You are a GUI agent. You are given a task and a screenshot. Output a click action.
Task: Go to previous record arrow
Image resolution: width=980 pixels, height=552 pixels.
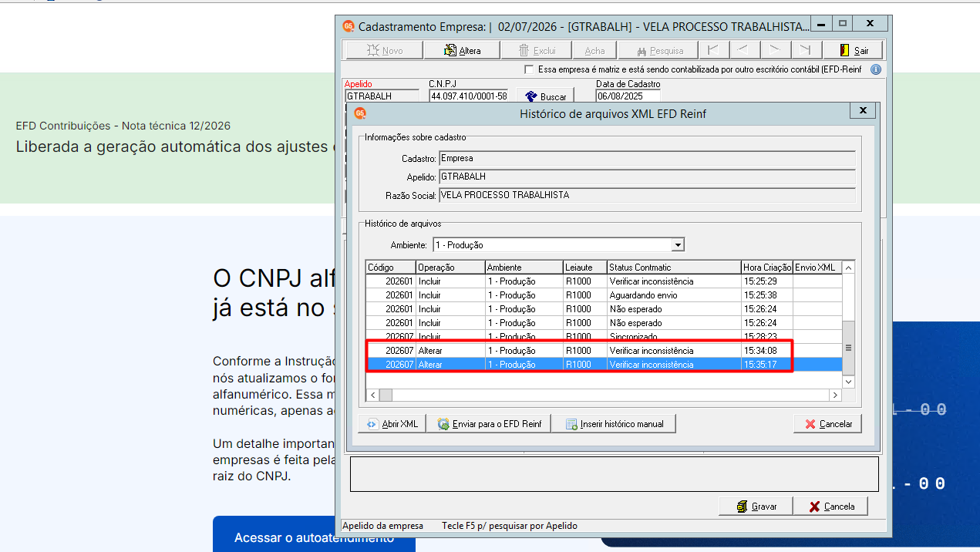[x=743, y=50]
